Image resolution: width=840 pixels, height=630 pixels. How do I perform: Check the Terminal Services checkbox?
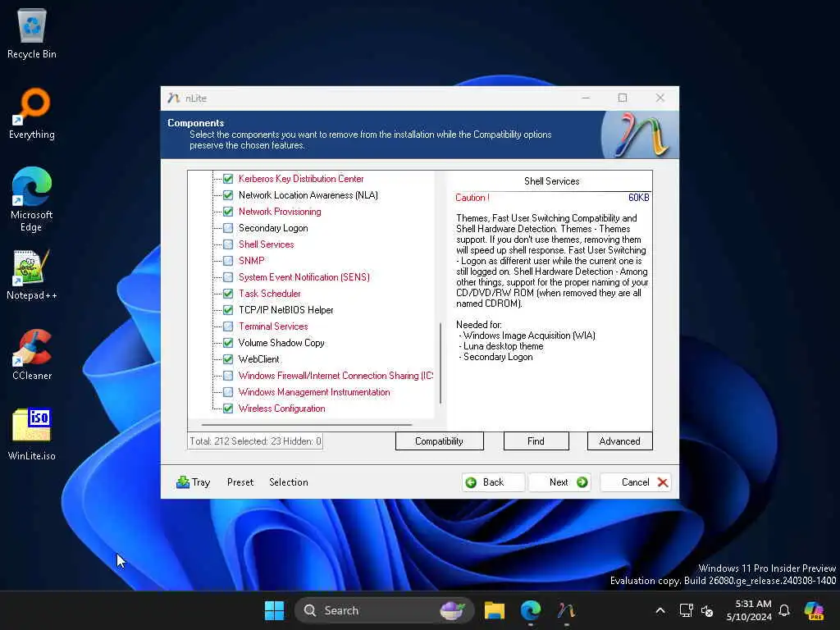click(228, 326)
